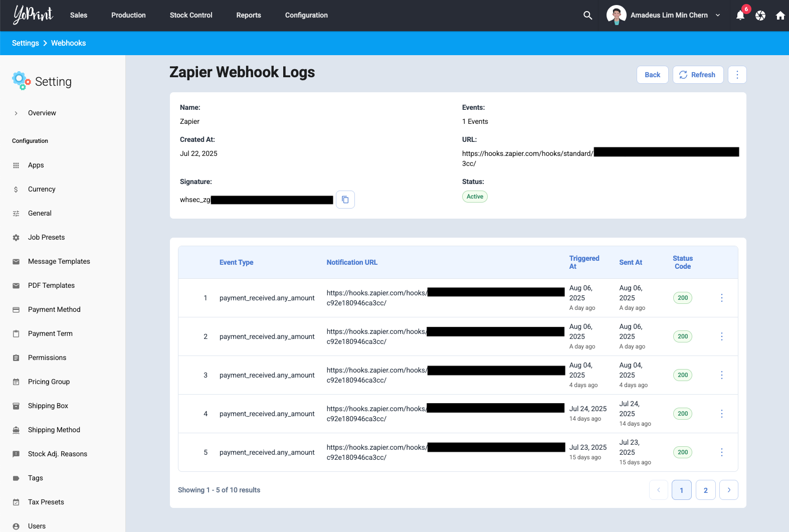Jump to page 2 of results
The width and height of the screenshot is (789, 532).
[705, 490]
